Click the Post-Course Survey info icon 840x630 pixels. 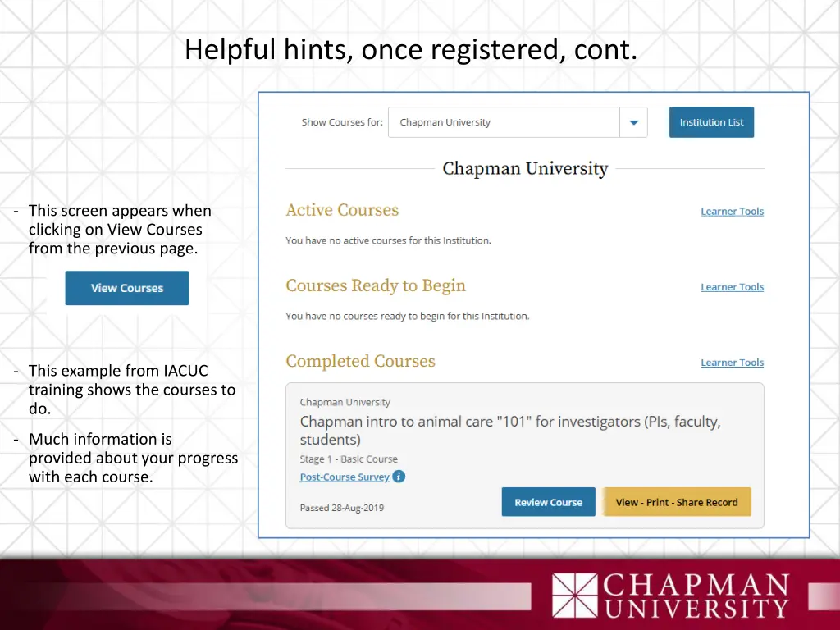tap(399, 477)
